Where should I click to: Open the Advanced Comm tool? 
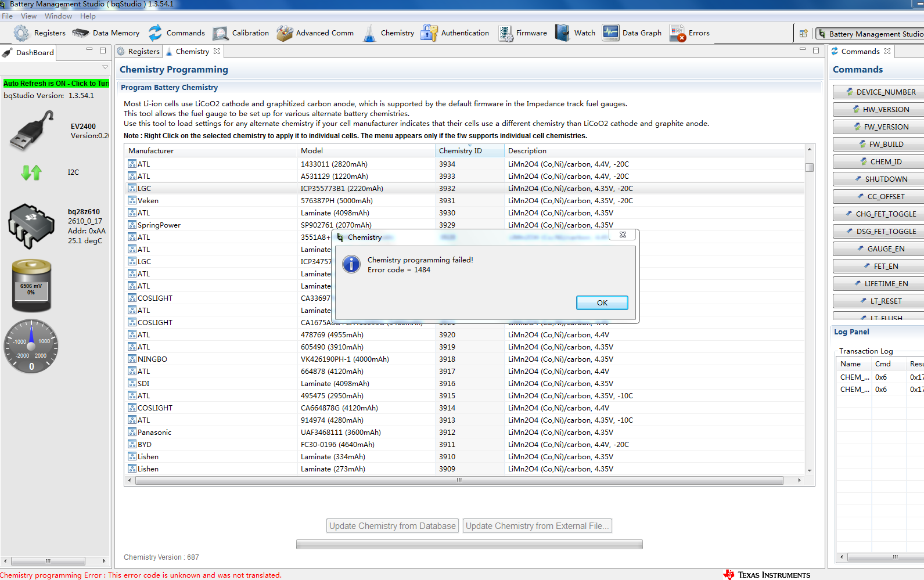[315, 33]
